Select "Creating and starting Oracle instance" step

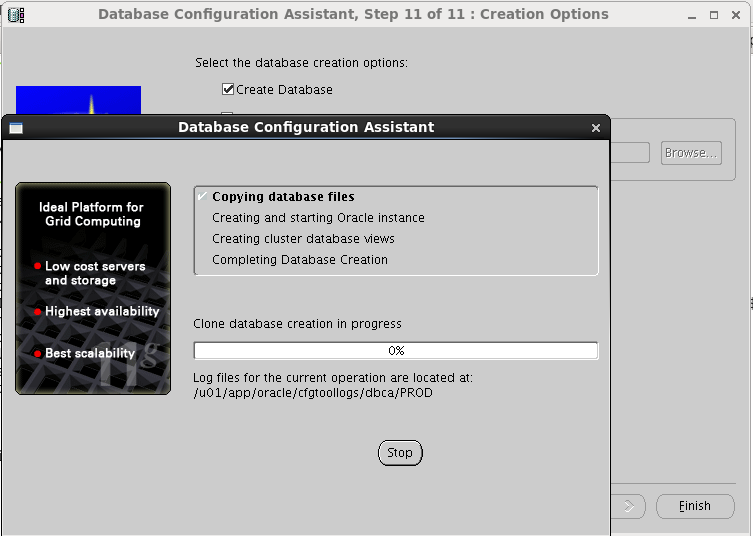318,218
